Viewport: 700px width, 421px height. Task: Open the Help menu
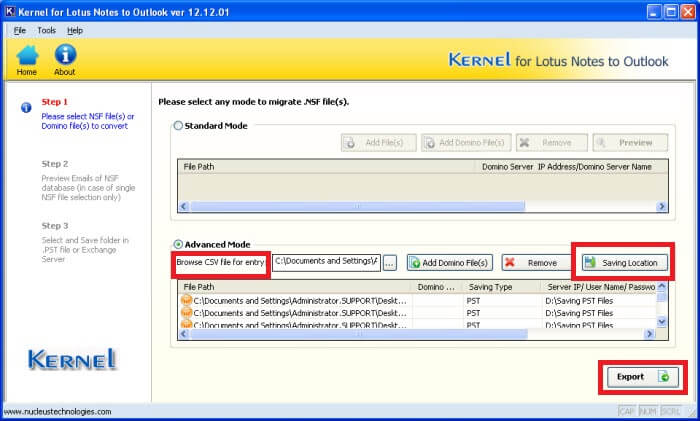tap(75, 30)
